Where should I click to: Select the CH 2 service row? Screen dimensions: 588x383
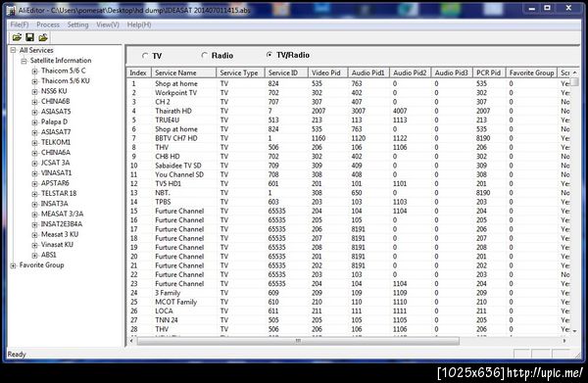coord(349,102)
